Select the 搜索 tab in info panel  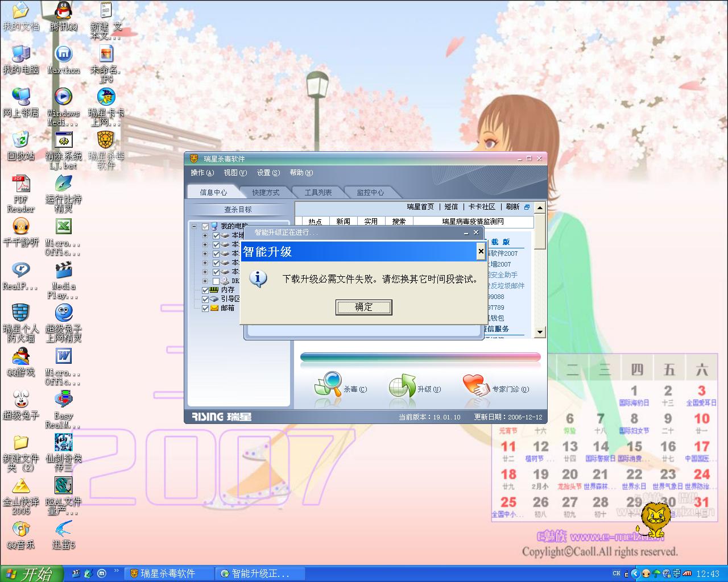[399, 222]
